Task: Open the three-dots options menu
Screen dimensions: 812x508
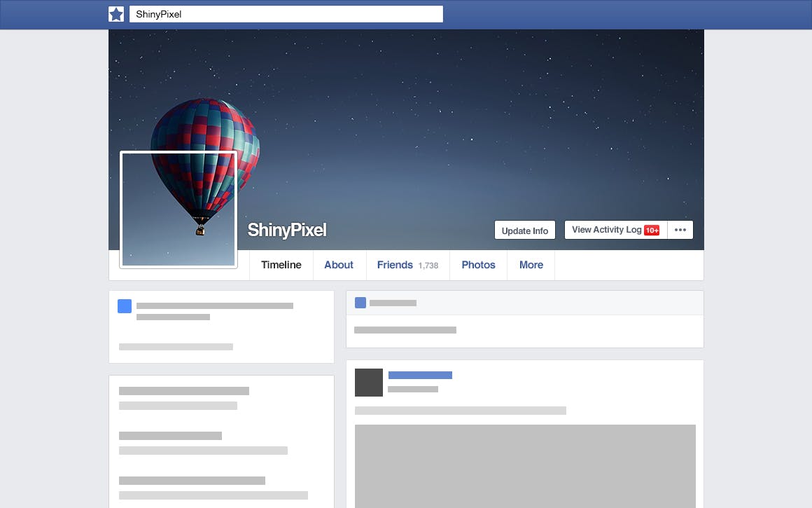Action: 680,230
